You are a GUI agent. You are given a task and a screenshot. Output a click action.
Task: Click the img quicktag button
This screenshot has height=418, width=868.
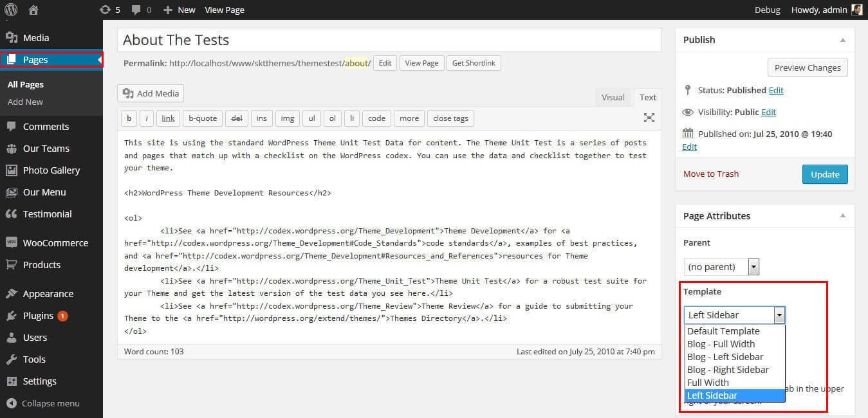coord(288,118)
